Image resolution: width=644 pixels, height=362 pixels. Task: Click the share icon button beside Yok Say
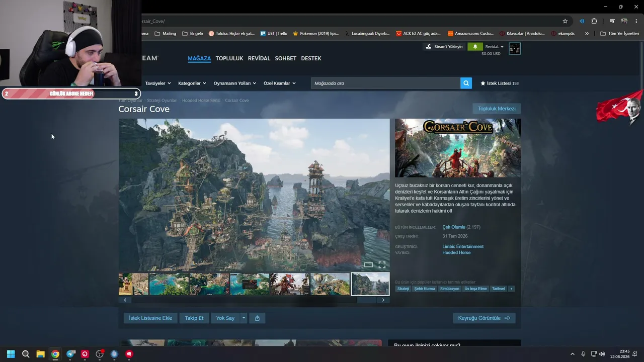257,318
